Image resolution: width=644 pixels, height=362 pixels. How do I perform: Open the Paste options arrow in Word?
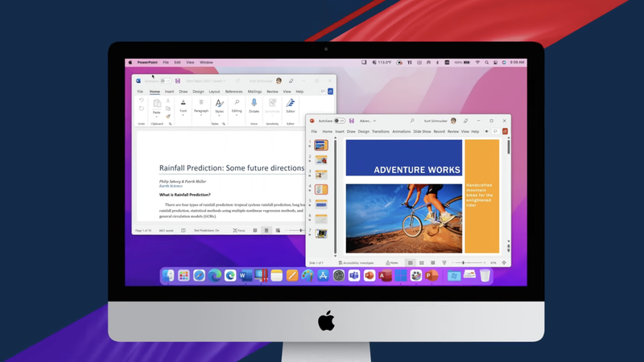pyautogui.click(x=156, y=117)
